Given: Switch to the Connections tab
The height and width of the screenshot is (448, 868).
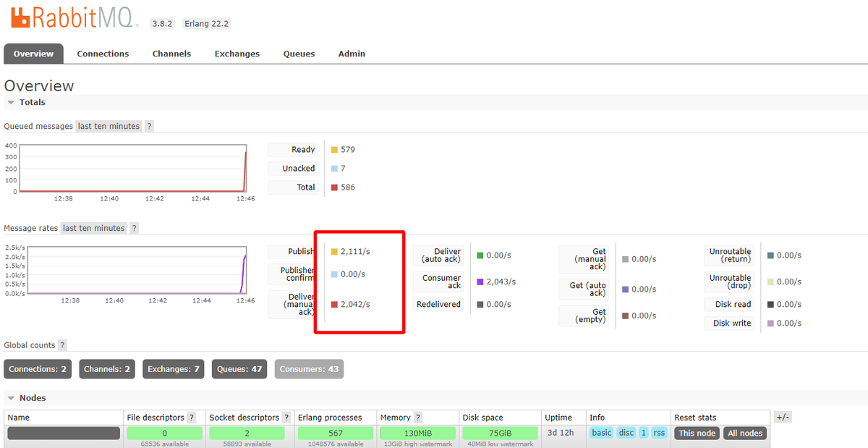Looking at the screenshot, I should (x=103, y=54).
